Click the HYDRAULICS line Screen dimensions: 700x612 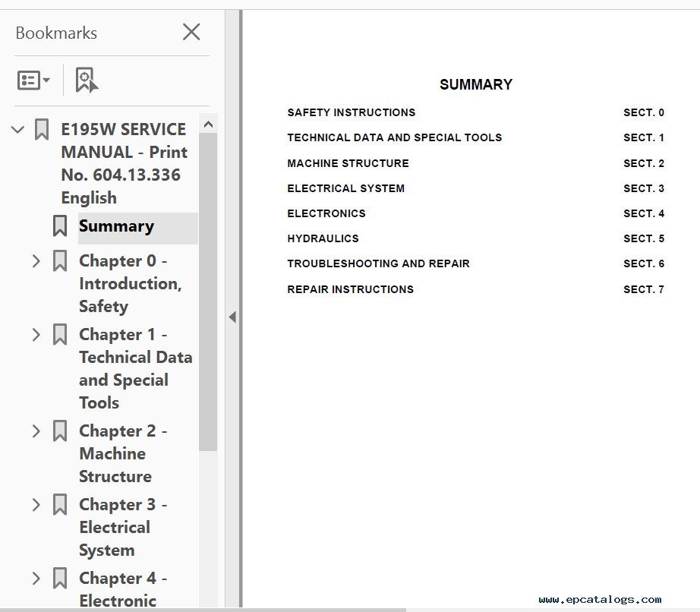pos(323,238)
